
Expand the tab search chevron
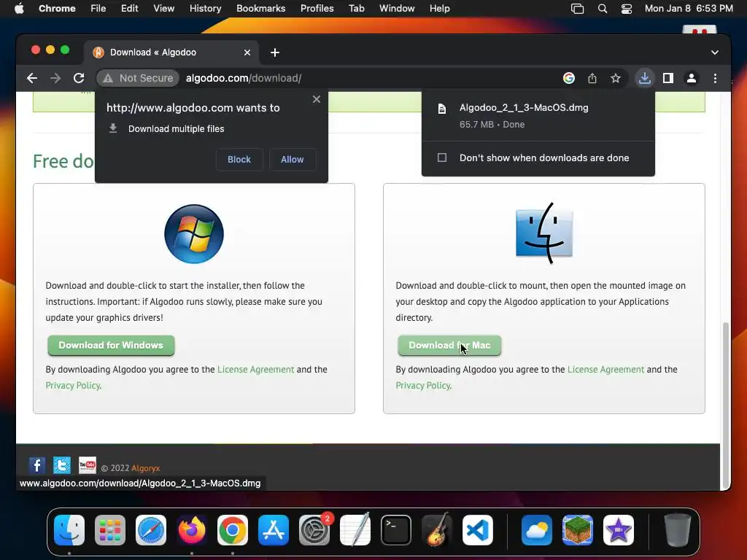pyautogui.click(x=715, y=52)
